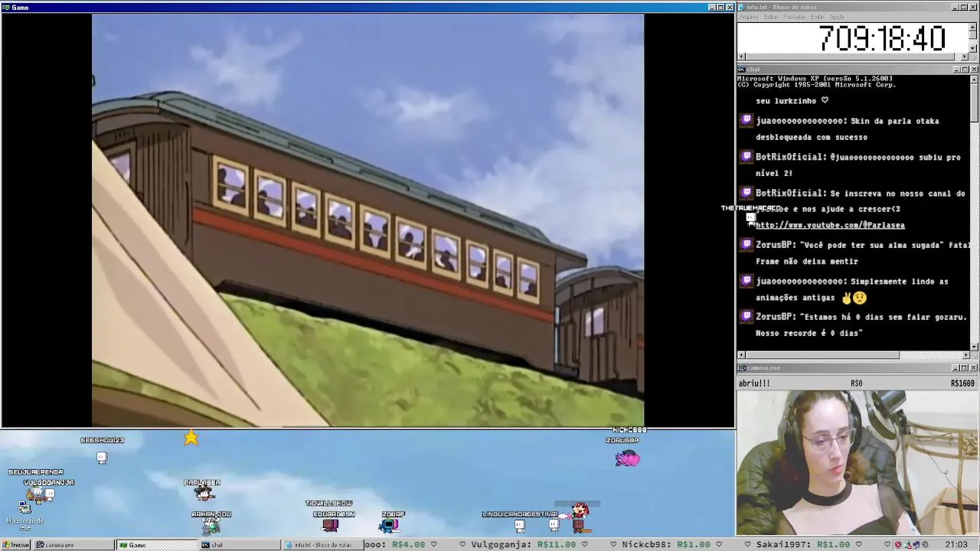The width and height of the screenshot is (980, 551).
Task: Click the LINGUICANDREDESTINAI character sprite
Action: pyautogui.click(x=520, y=525)
